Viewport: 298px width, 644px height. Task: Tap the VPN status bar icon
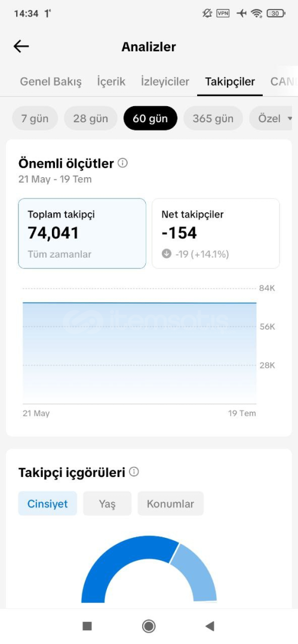223,14
